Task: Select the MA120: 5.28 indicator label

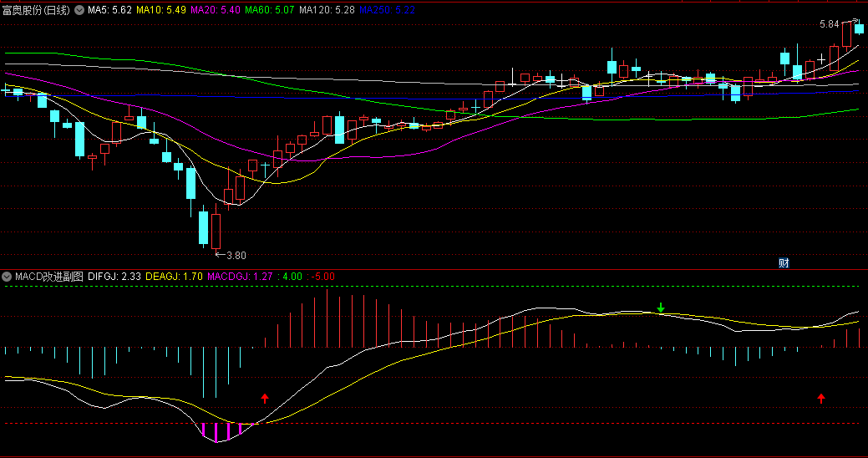Action: click(327, 10)
